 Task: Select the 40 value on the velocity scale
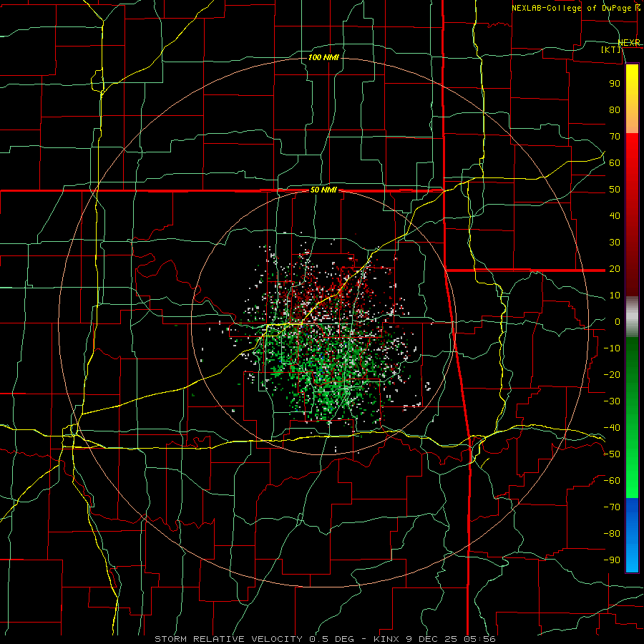coord(615,215)
